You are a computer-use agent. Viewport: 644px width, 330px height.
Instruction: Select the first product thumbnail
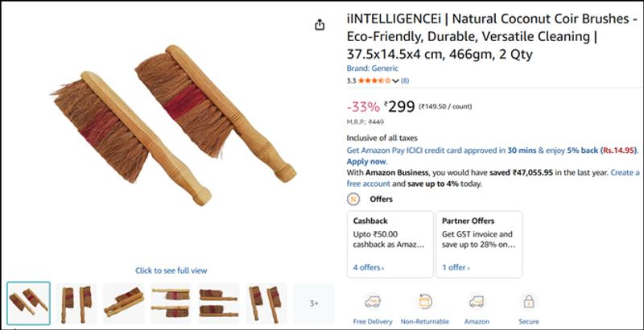pos(28,303)
